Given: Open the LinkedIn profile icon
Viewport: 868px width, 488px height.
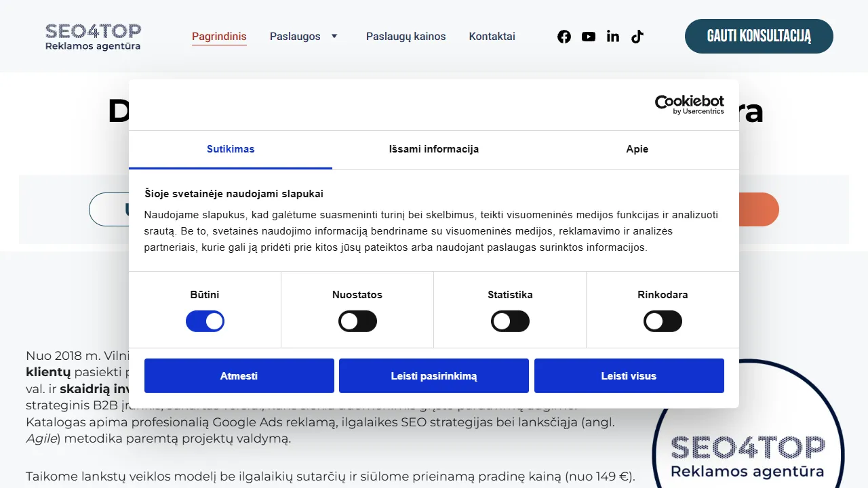Looking at the screenshot, I should click(x=613, y=37).
